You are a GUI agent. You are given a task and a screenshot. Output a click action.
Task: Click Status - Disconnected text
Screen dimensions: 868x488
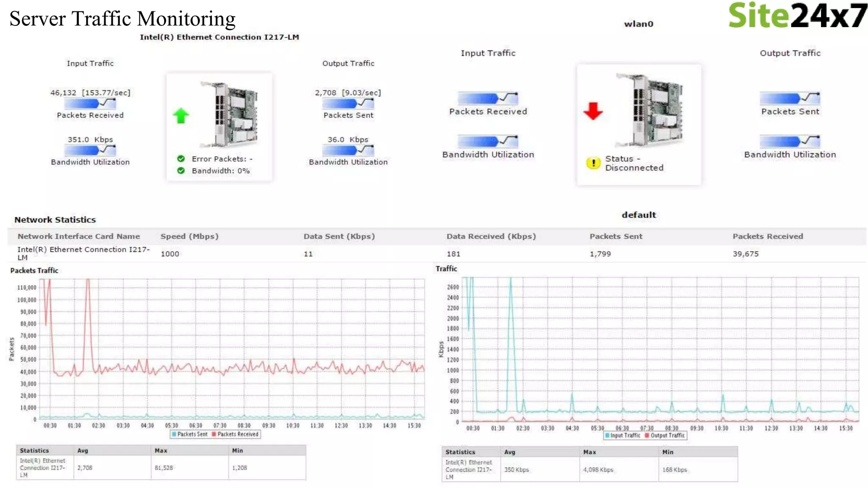(634, 163)
